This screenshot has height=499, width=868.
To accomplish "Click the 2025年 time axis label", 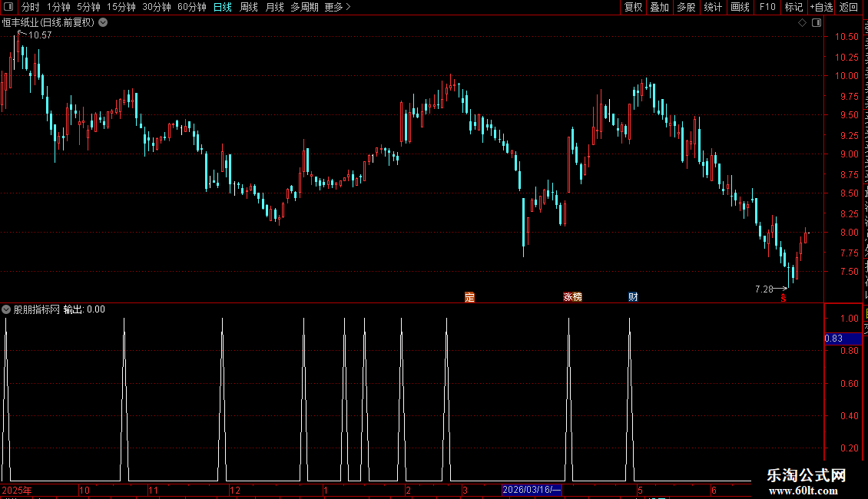I will pos(17,490).
